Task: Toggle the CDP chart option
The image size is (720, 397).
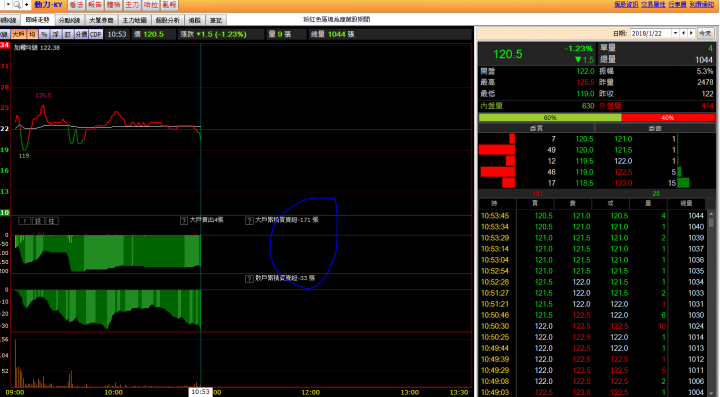Action: click(96, 34)
